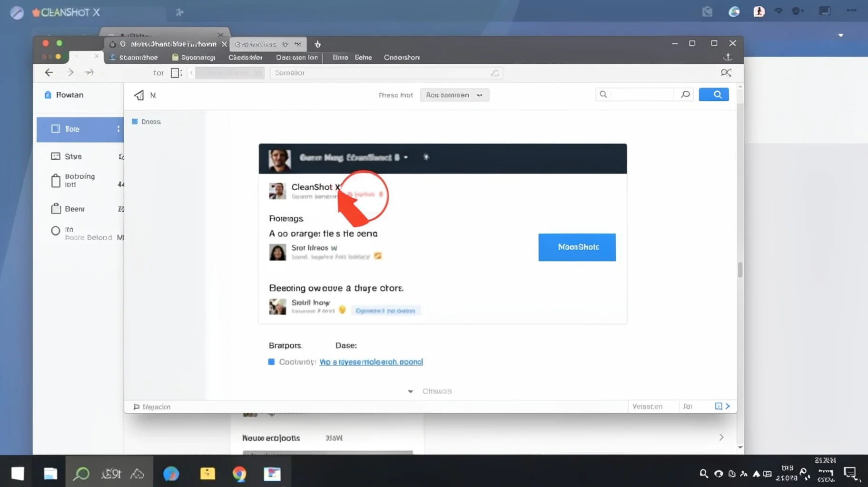Click the star icon in the dark card header
The height and width of the screenshot is (487, 868).
tap(426, 157)
